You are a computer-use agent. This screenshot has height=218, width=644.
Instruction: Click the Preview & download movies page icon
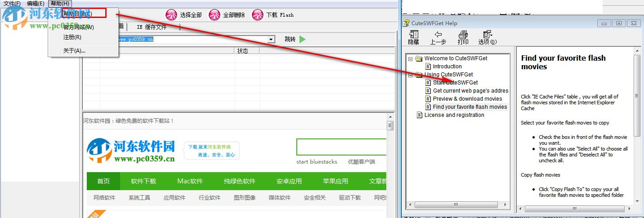click(x=428, y=99)
